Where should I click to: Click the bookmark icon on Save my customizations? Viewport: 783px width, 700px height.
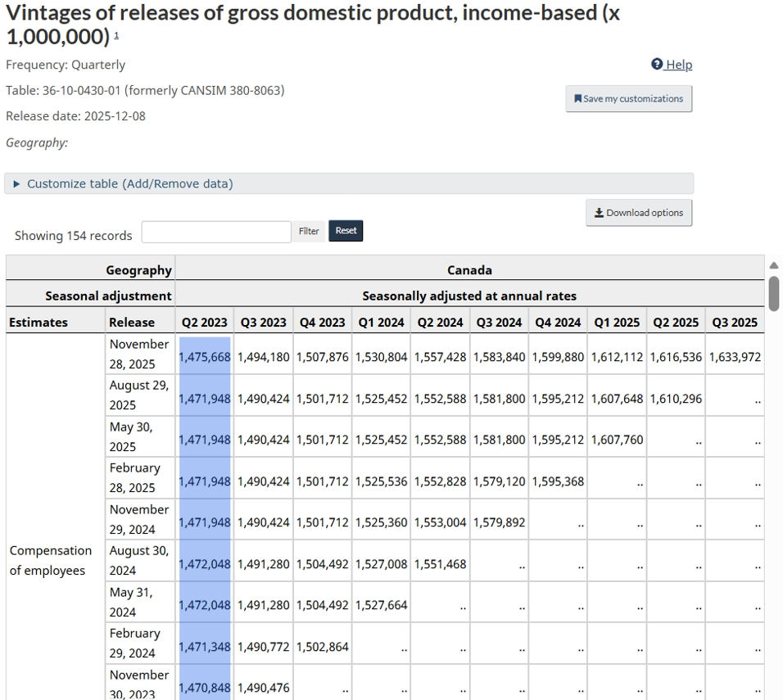[x=578, y=98]
